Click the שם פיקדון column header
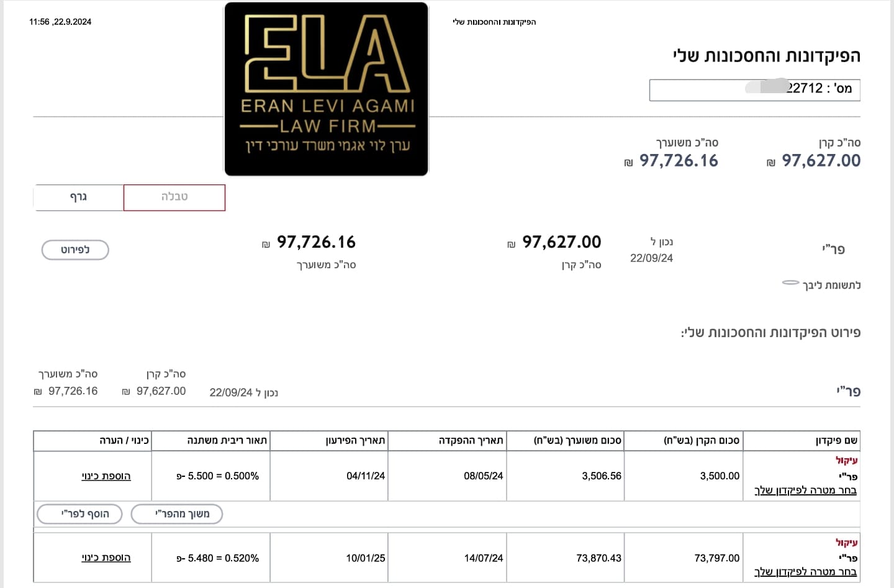894x588 pixels. (x=836, y=441)
